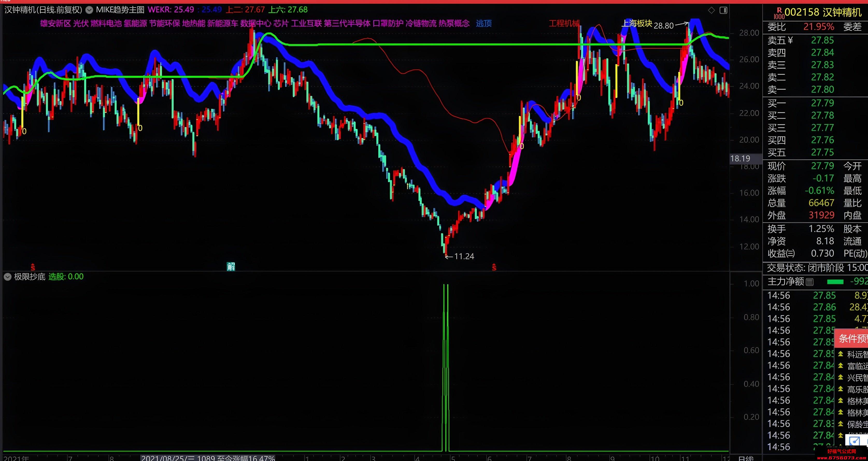Click the 002158 汉钟精机 stock title
868x461 pixels.
pyautogui.click(x=823, y=12)
